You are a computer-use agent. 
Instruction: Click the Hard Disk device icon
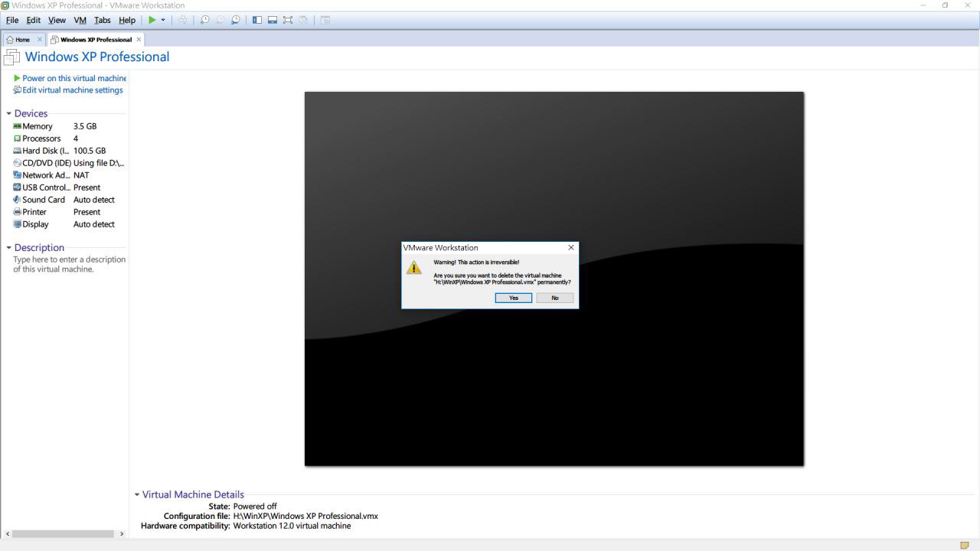(x=17, y=151)
